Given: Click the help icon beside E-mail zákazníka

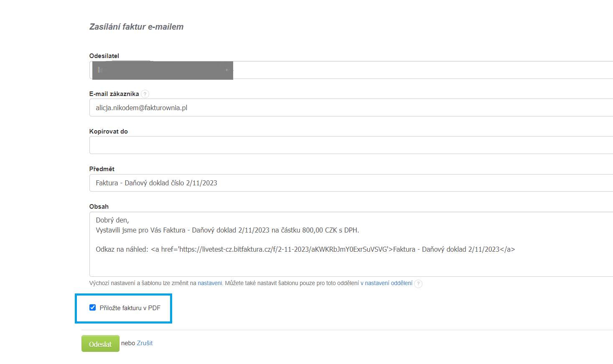Looking at the screenshot, I should click(145, 94).
